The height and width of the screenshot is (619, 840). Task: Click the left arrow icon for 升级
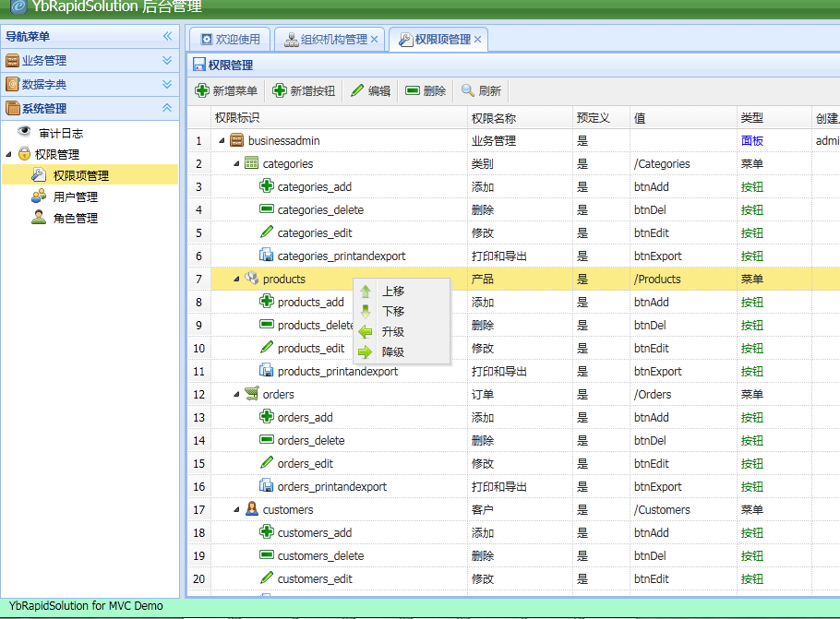tap(366, 331)
